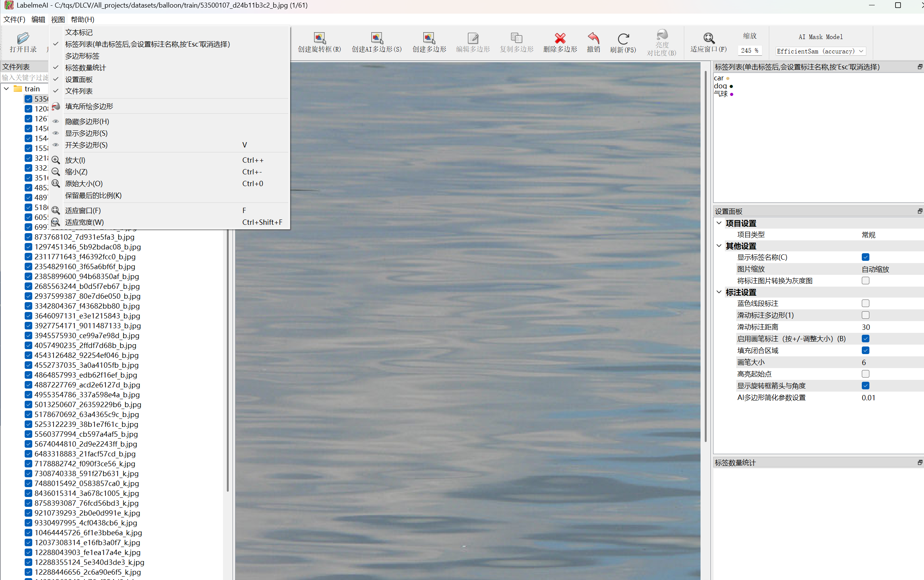Select 隐藏多边形(H) menu entry
Image resolution: width=924 pixels, height=580 pixels.
87,121
